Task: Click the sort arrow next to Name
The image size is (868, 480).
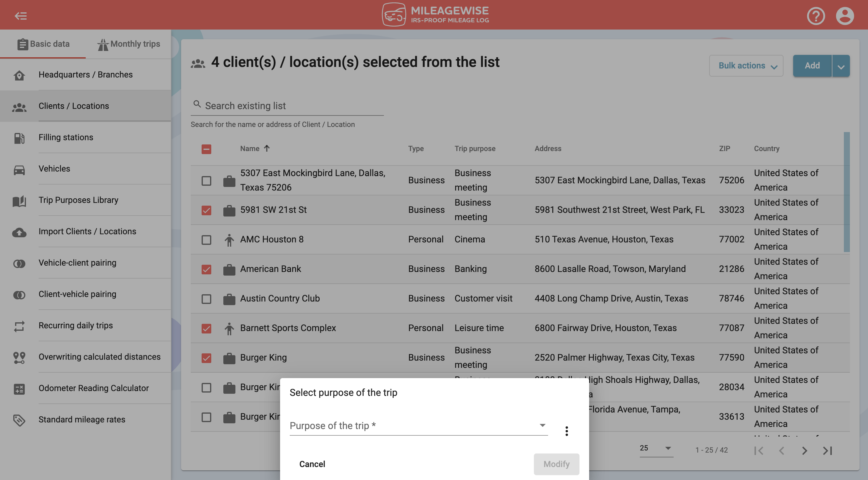Action: (266, 148)
